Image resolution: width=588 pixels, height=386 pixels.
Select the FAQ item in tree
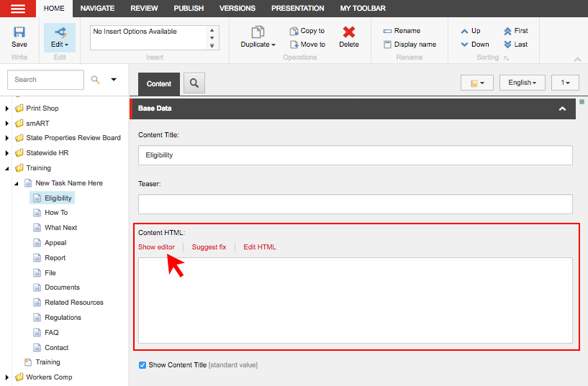point(51,333)
